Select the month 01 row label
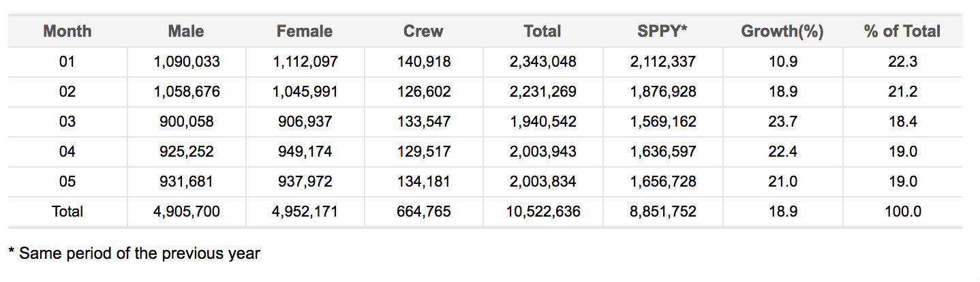 [x=67, y=62]
